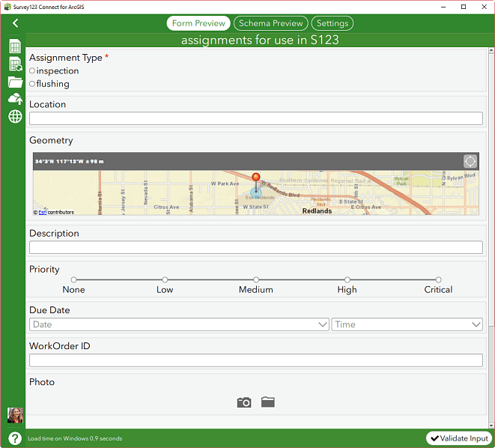
Task: Set priority slider to High
Action: [x=347, y=279]
